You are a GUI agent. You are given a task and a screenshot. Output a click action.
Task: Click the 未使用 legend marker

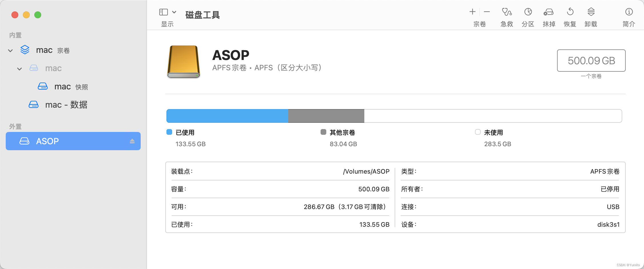pyautogui.click(x=477, y=132)
